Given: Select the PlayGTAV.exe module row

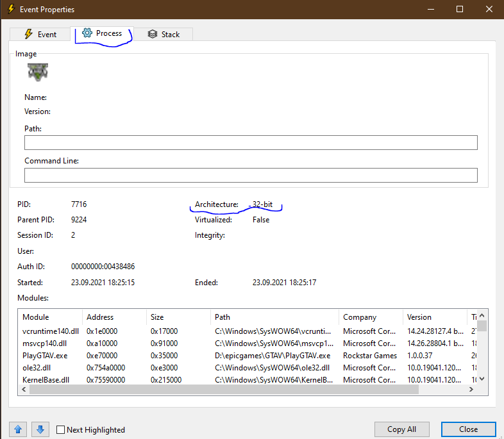Looking at the screenshot, I should click(x=248, y=356).
